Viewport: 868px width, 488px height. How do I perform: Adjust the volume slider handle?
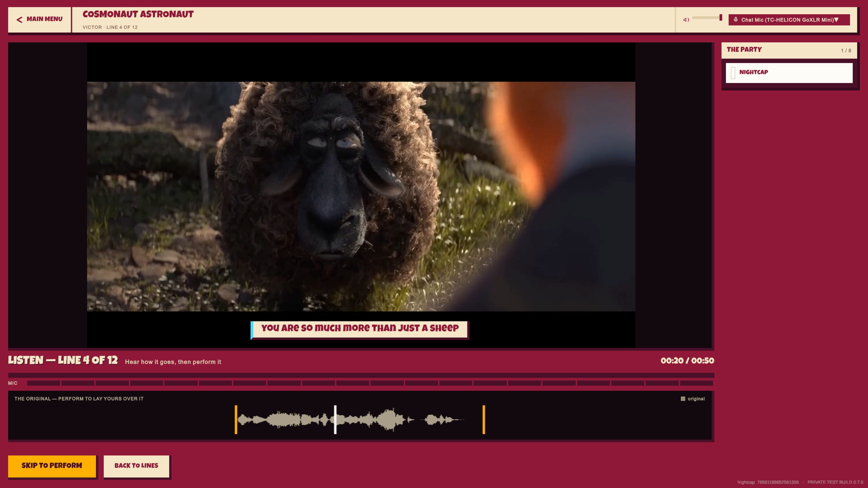click(721, 18)
